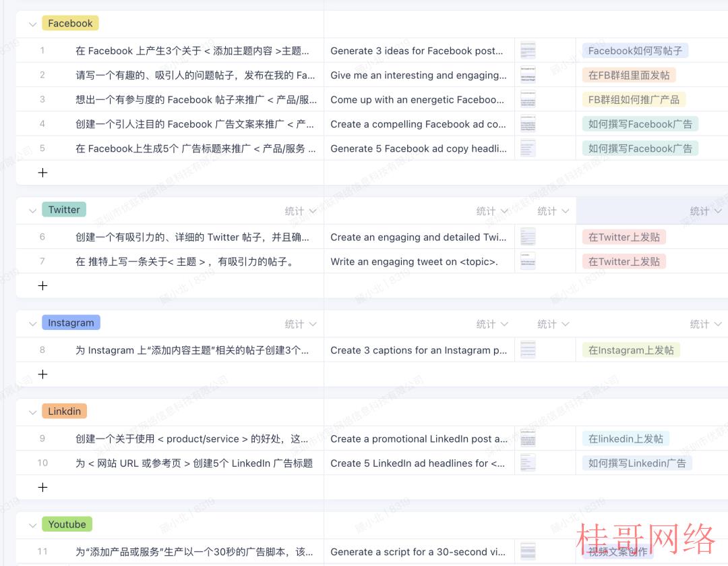Open the rightmost 统计 dropdown in Twitter header
Viewport: 728px width, 566px height.
[706, 211]
